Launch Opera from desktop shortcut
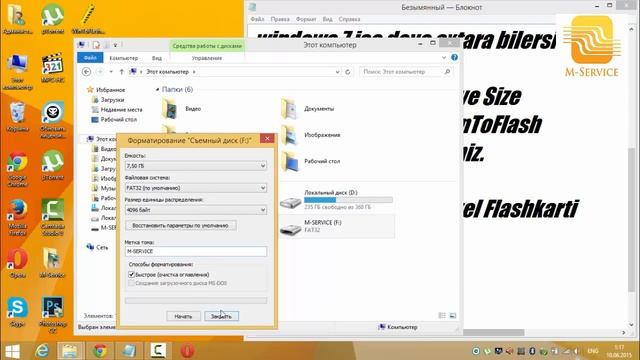The height and width of the screenshot is (360, 640). pos(17,263)
